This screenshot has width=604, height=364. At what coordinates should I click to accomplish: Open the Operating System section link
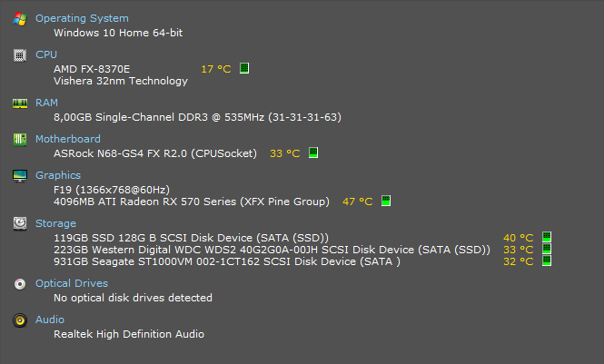tap(82, 18)
